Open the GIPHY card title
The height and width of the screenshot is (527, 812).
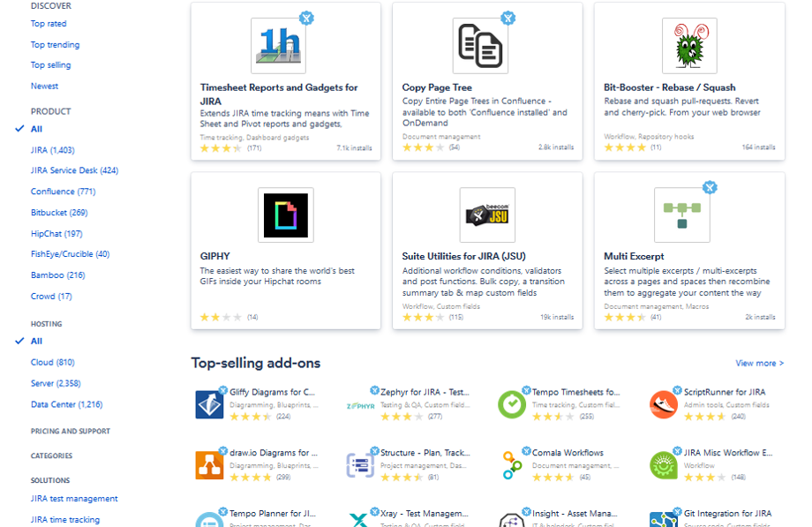coord(214,257)
